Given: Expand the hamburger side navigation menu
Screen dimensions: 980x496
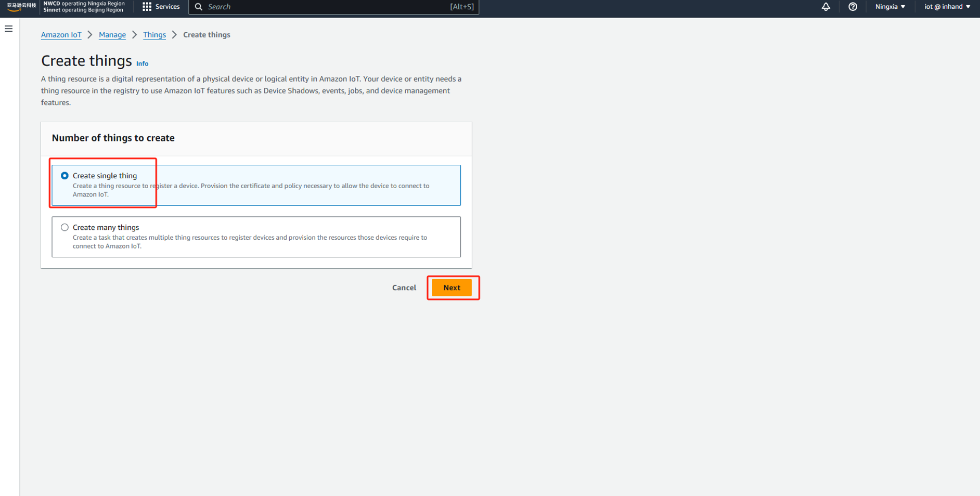Looking at the screenshot, I should point(9,29).
